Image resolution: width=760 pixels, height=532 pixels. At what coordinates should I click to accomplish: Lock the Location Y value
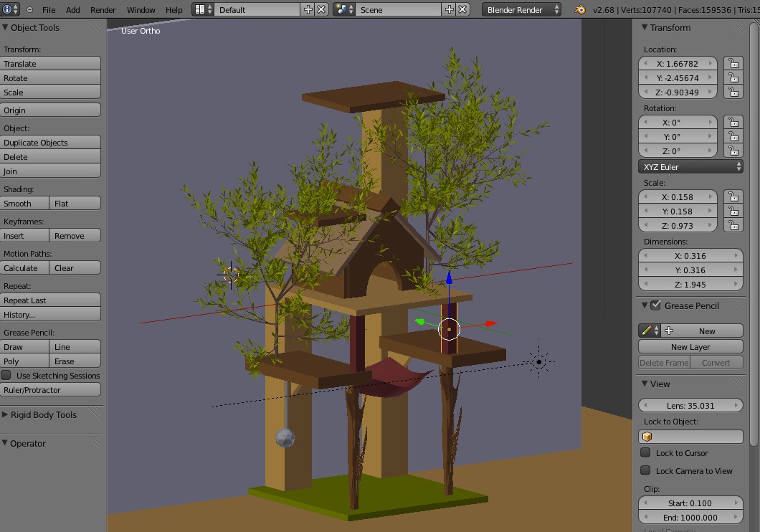733,78
